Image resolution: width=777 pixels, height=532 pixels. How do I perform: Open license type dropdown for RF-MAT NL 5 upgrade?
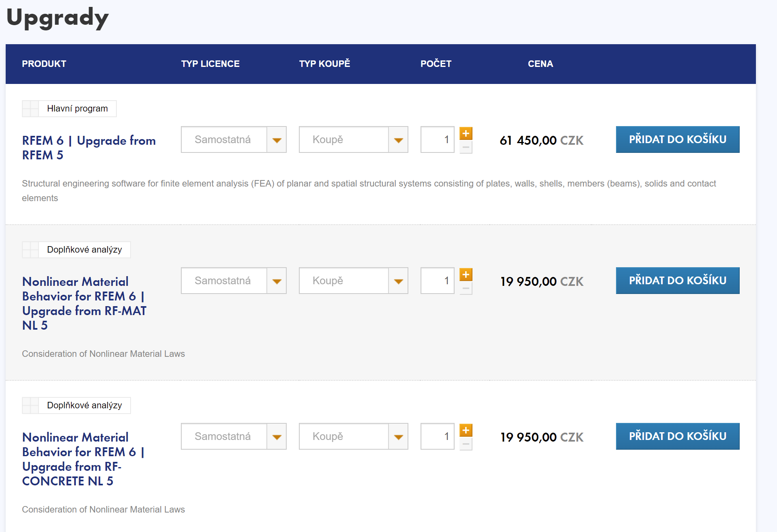234,281
